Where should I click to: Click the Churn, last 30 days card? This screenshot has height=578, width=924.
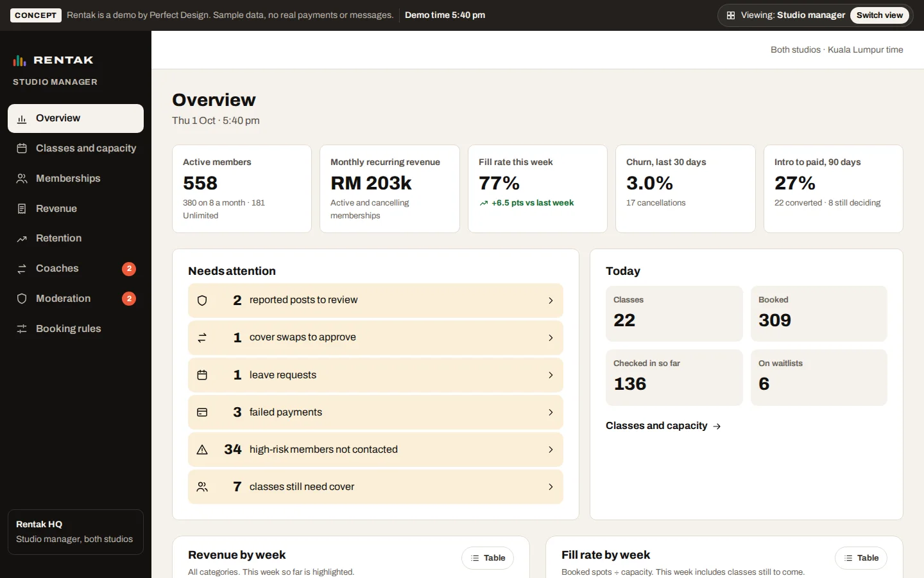[x=685, y=189]
